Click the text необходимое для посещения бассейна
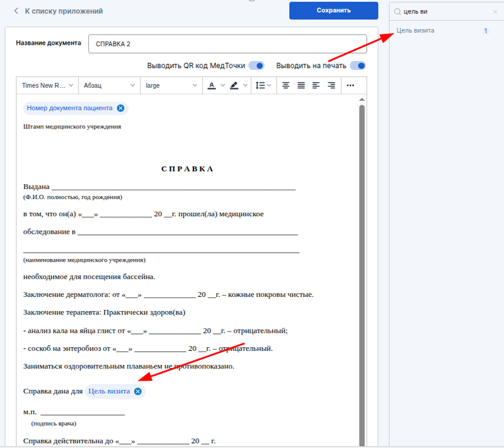 [x=89, y=277]
